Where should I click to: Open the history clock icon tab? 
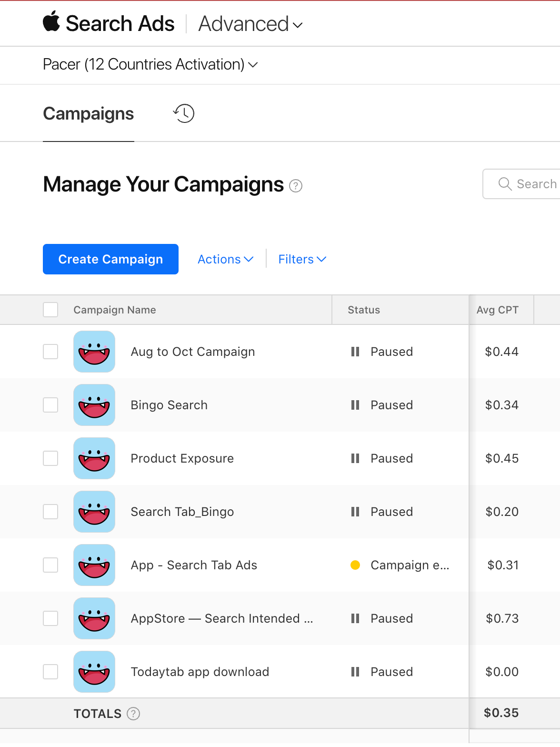(184, 113)
